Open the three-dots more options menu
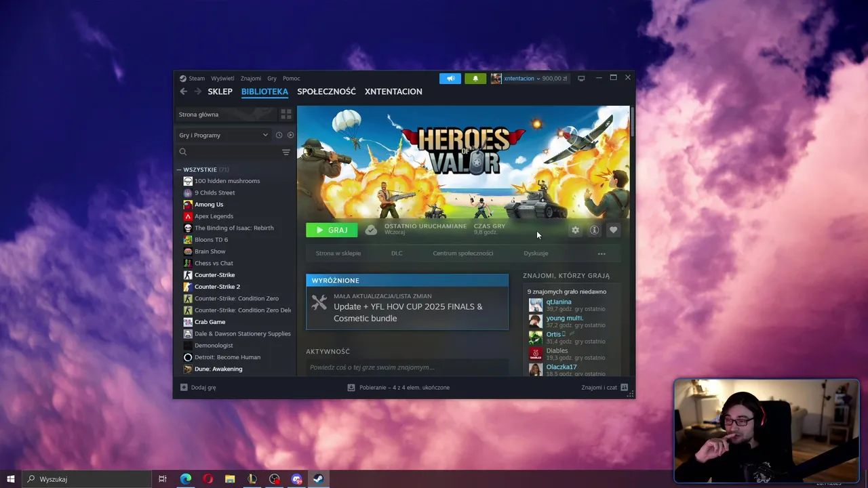This screenshot has height=488, width=868. [x=601, y=253]
